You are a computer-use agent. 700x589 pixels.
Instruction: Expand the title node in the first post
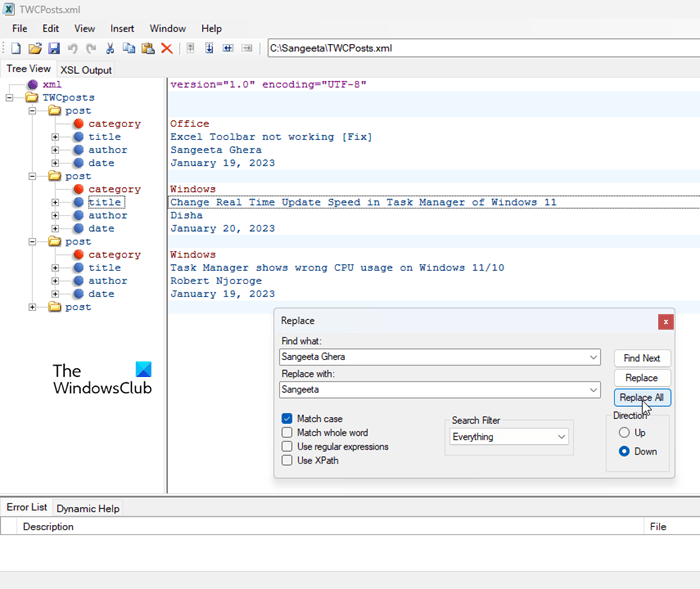coord(55,137)
